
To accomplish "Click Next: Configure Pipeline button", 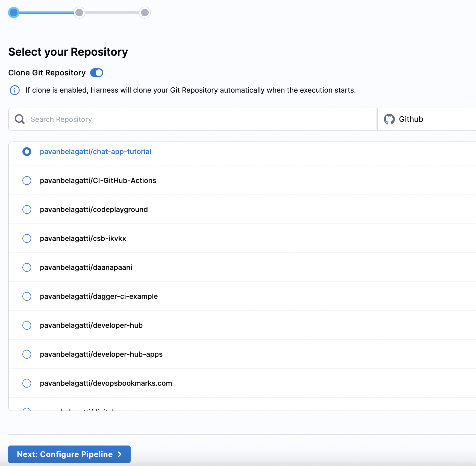I will coord(69,454).
